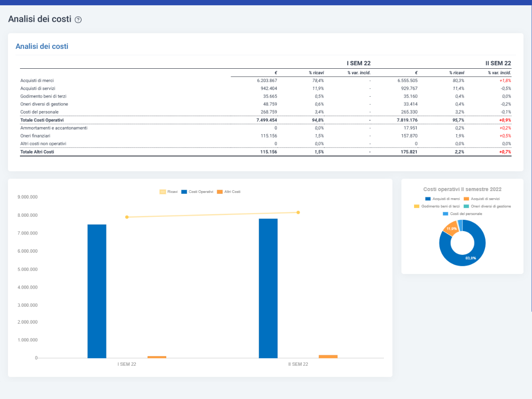Click the Ricavi line point for I SEM 22
This screenshot has height=399, width=532.
(127, 217)
